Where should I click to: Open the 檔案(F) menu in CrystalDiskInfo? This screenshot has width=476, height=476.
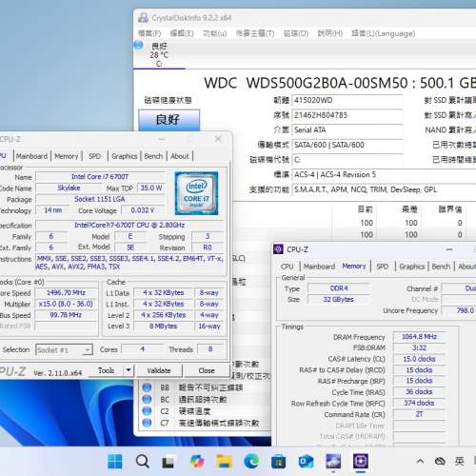(149, 33)
